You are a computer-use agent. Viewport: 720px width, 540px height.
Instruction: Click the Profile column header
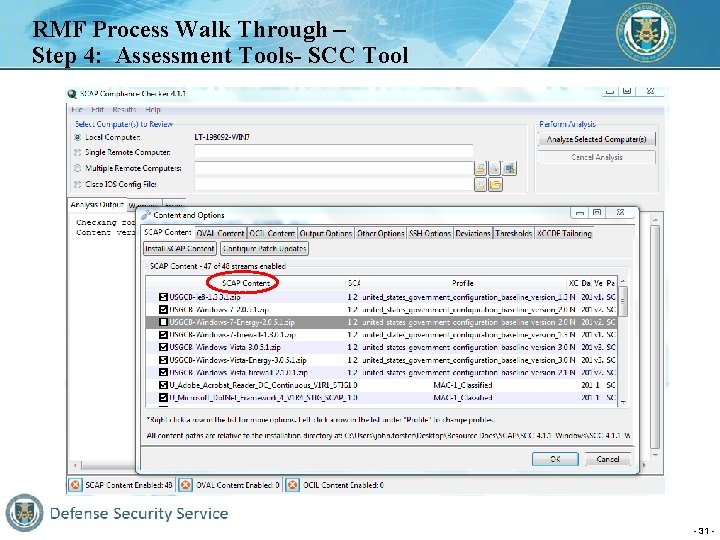[462, 283]
